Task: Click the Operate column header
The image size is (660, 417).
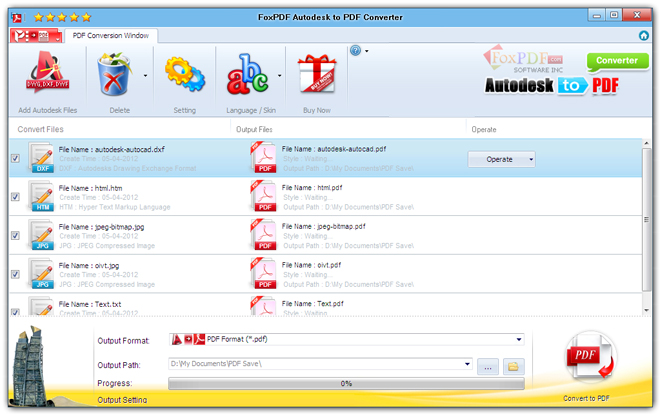Action: tap(484, 130)
